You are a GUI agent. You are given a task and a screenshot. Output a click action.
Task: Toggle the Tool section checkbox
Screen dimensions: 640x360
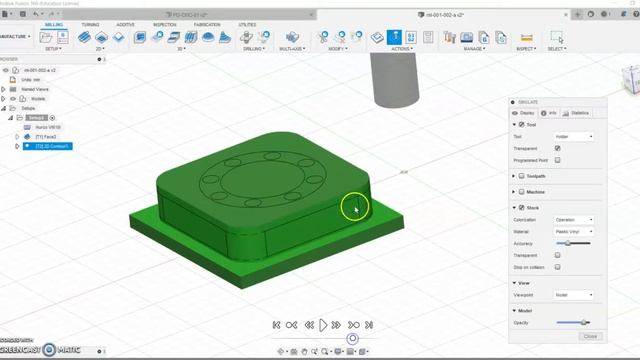tap(522, 124)
